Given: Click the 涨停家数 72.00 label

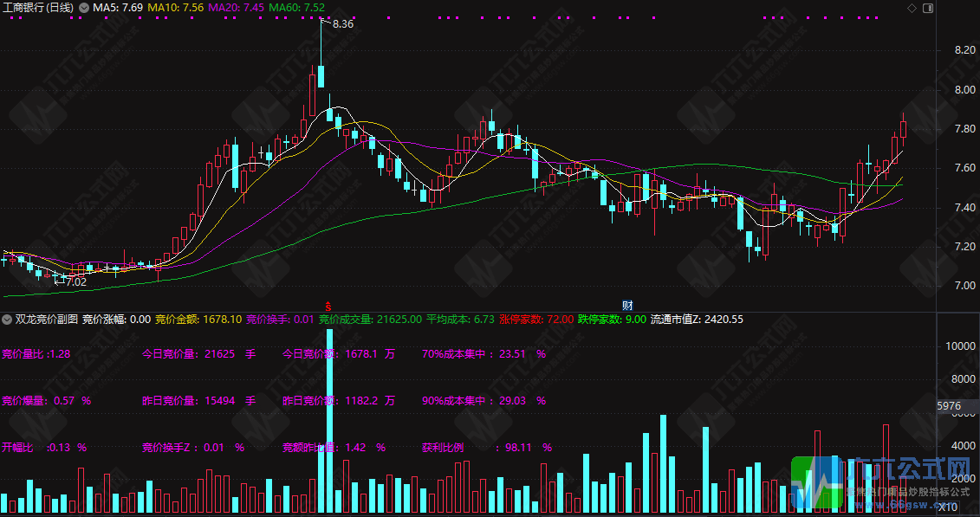Looking at the screenshot, I should pos(535,320).
